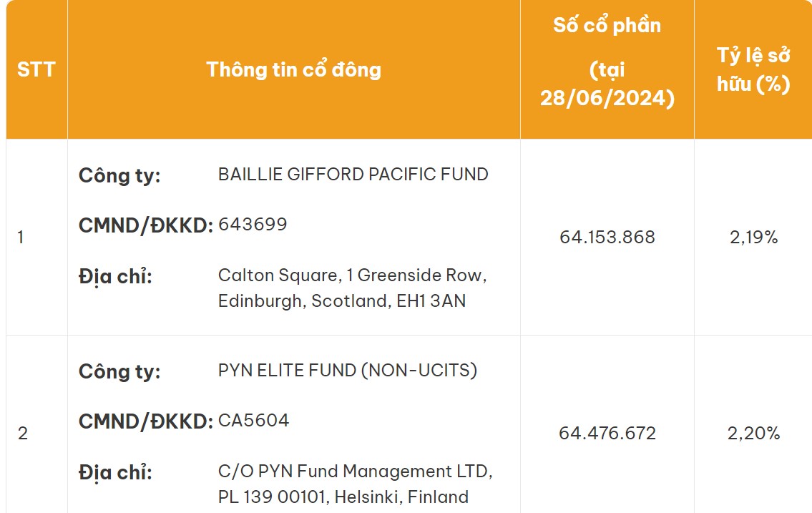Click ownership ratio 2,19%
The width and height of the screenshot is (812, 513).
pyautogui.click(x=754, y=237)
